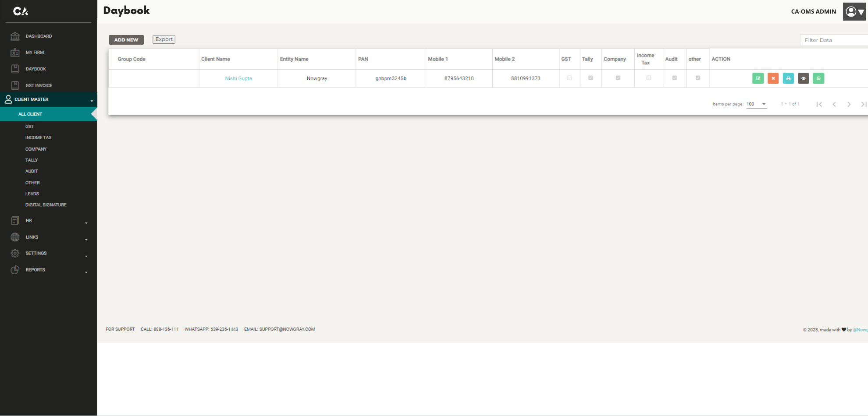The width and height of the screenshot is (868, 416).
Task: Click the WhatsApp icon in the Action column
Action: coord(818,78)
